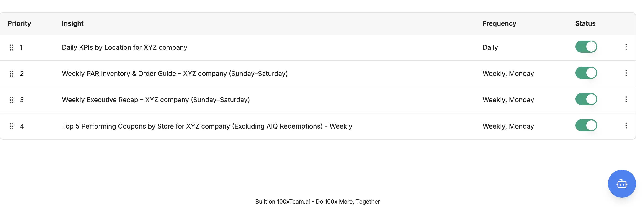The image size is (644, 207).
Task: Open more options for Weekly PAR Inventory insight
Action: (x=626, y=73)
